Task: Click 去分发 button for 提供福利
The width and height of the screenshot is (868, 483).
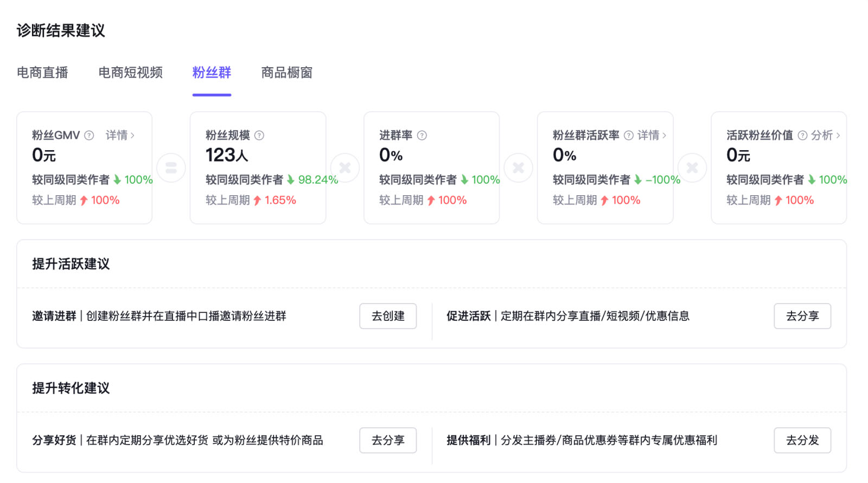Action: tap(802, 440)
